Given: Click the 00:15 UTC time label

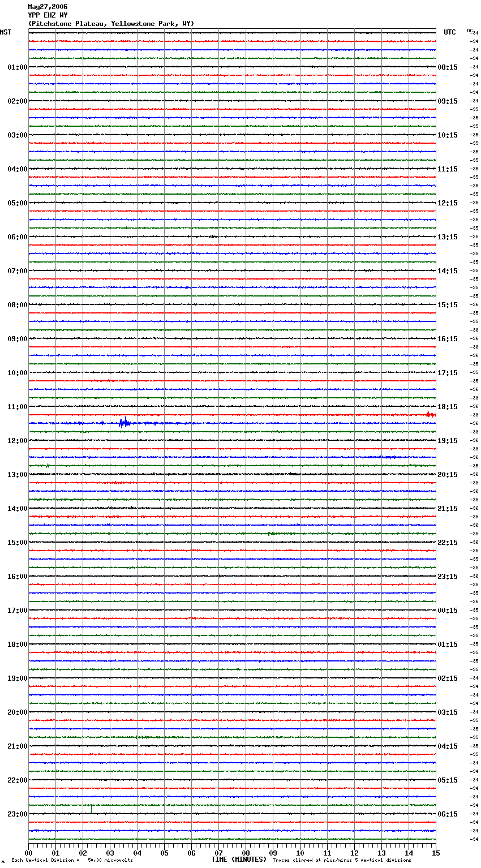Looking at the screenshot, I should click(448, 611).
